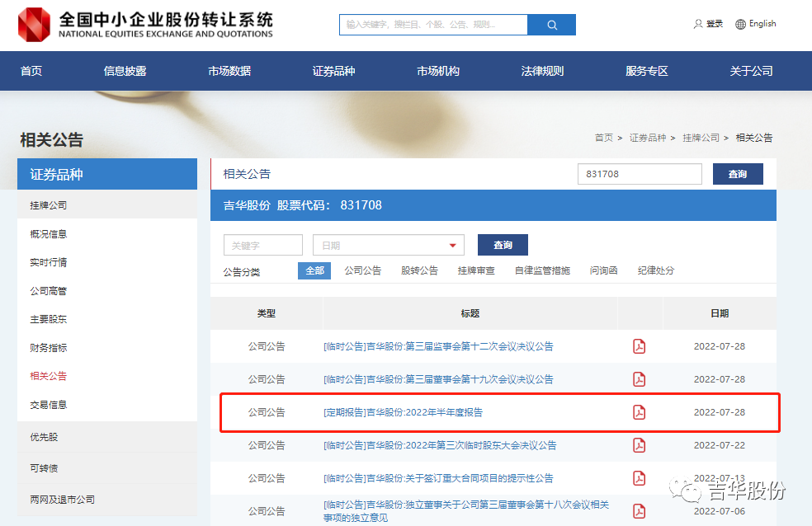Click the header keyword search box
Screen dimensions: 812x526
tap(433, 25)
